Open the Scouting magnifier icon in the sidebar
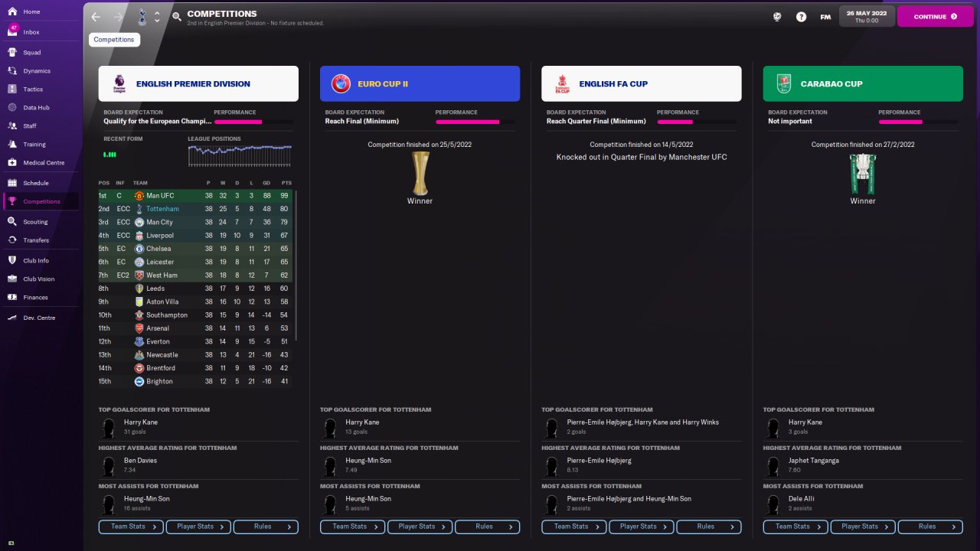Screen dimensions: 980x551 pos(12,222)
